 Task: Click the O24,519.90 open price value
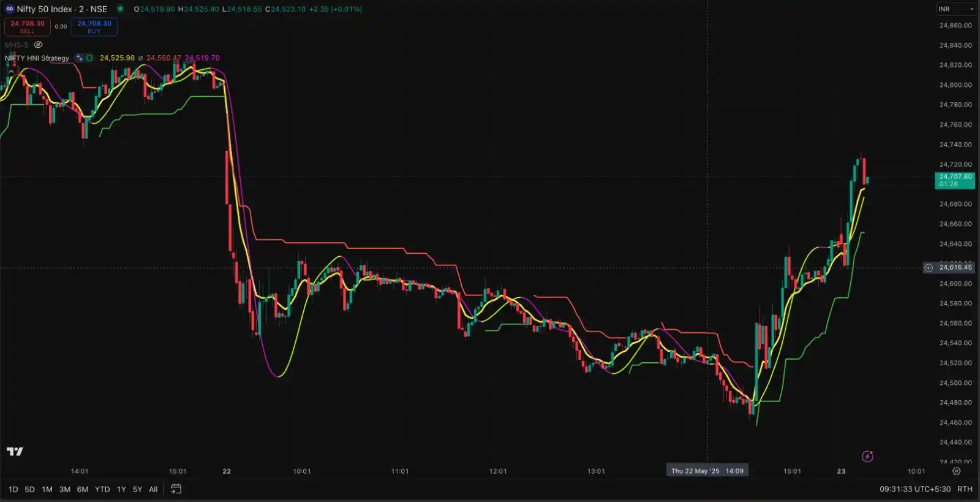[154, 9]
